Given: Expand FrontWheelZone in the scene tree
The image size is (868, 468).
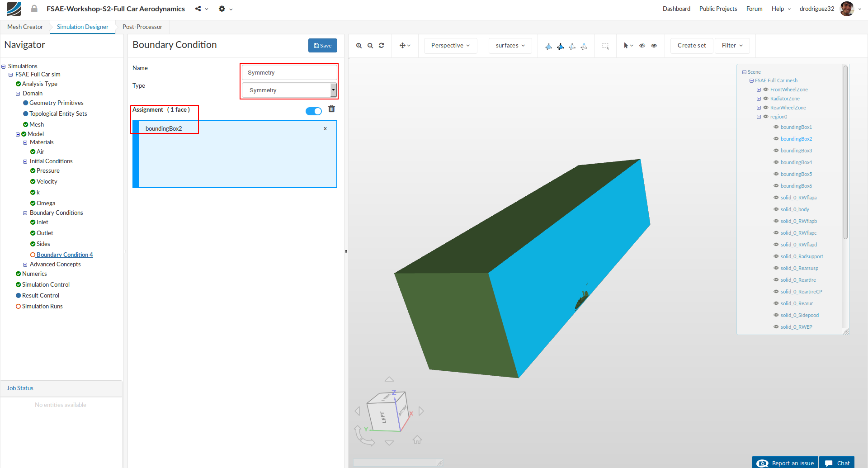Looking at the screenshot, I should (x=759, y=90).
